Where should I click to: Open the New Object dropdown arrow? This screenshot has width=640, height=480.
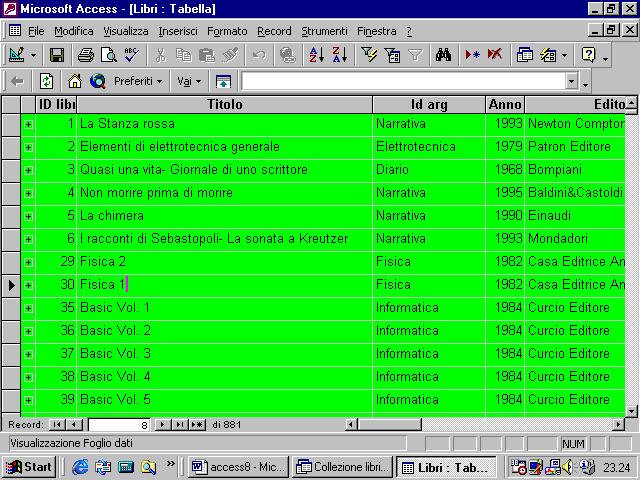tap(564, 55)
